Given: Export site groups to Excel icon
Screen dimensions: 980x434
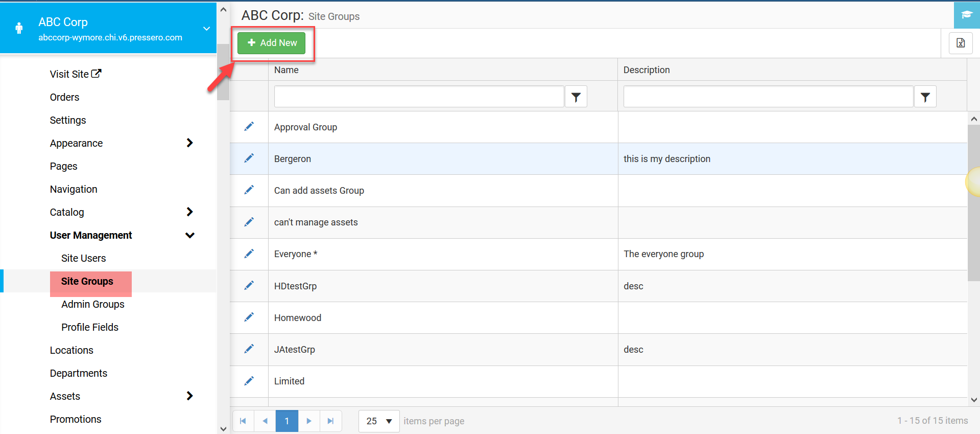Looking at the screenshot, I should tap(961, 43).
